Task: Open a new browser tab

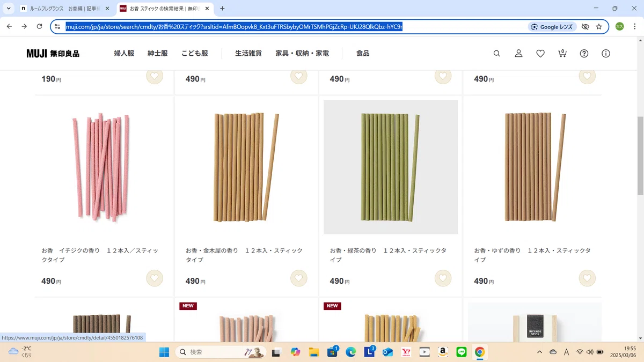Action: (222, 9)
